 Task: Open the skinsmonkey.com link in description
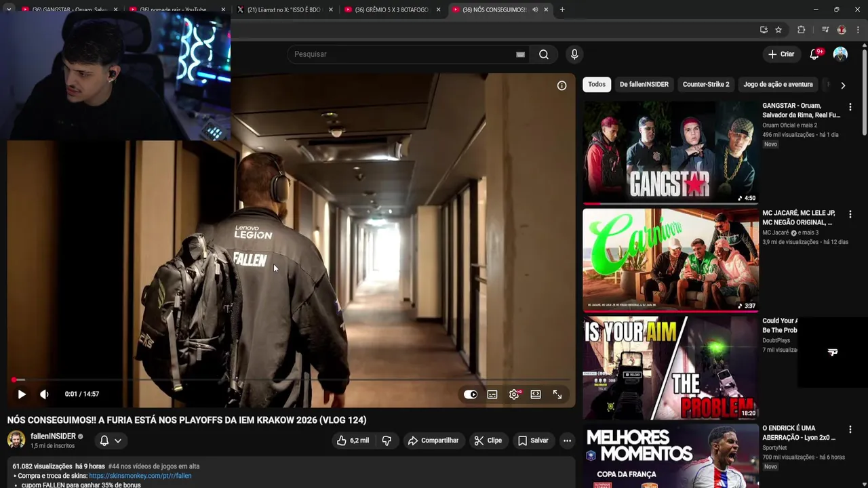pyautogui.click(x=140, y=476)
